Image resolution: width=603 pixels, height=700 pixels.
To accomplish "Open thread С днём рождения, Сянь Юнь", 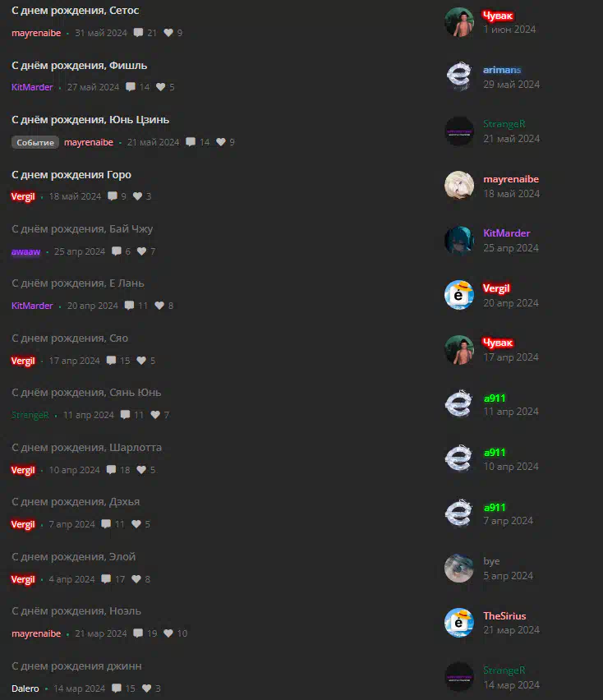I will coord(86,393).
